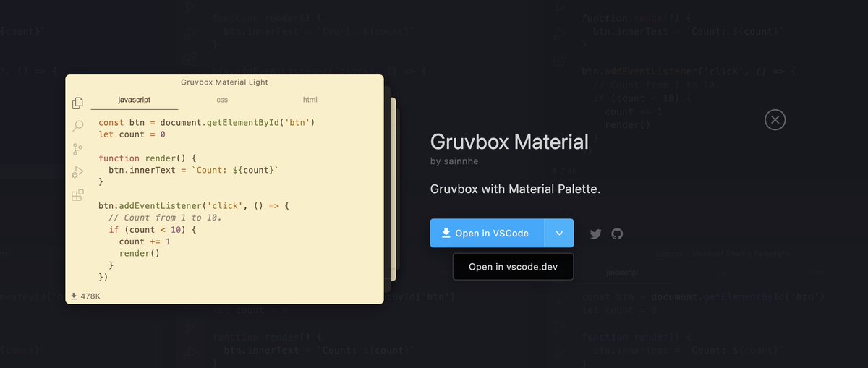
Task: Click the Run and Debug icon in the preview sidebar
Action: coord(77,172)
